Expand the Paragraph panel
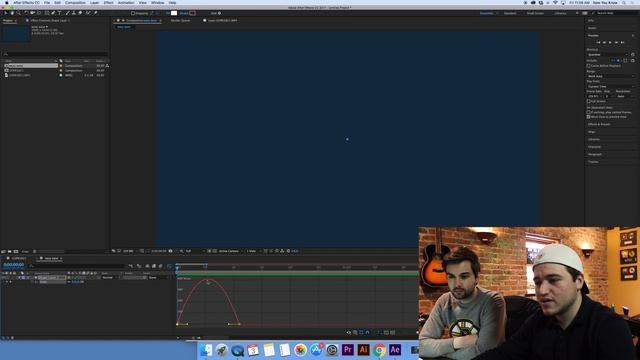 click(595, 154)
